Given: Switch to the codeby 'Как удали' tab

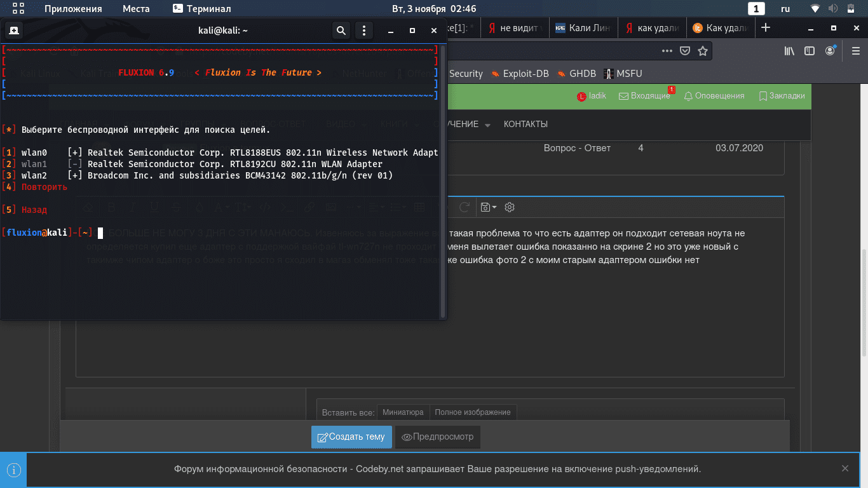Looking at the screenshot, I should (x=721, y=28).
